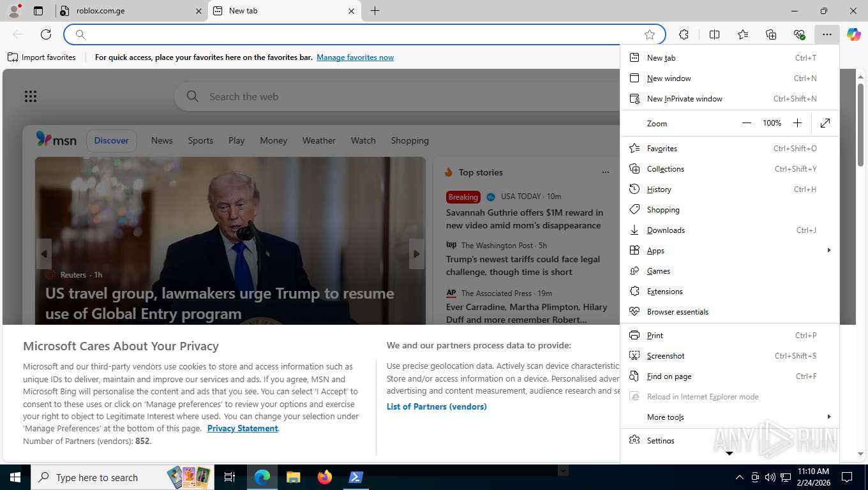868x490 pixels.
Task: Zoom out with the minus button
Action: [x=746, y=123]
